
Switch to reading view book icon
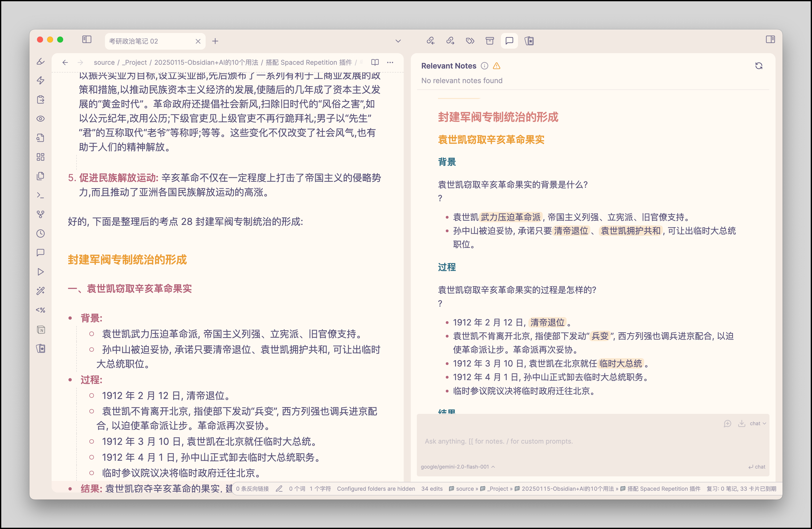click(x=375, y=62)
